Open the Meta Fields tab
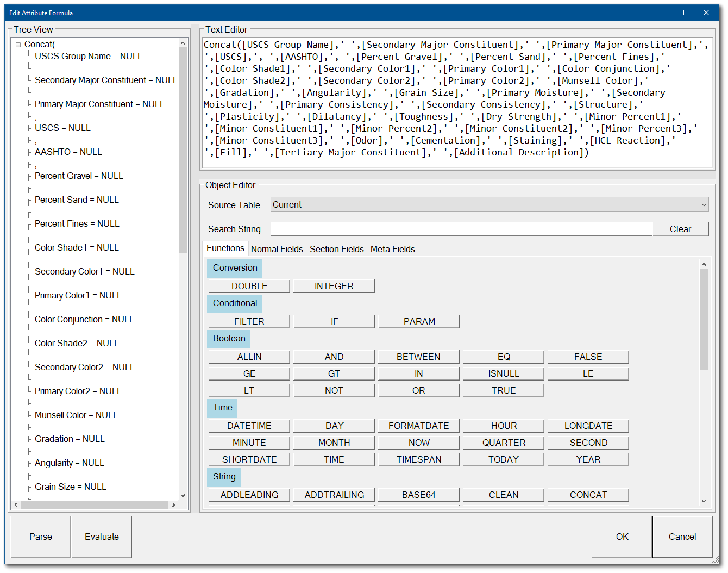Screen dimensions: 728x573 tap(393, 249)
